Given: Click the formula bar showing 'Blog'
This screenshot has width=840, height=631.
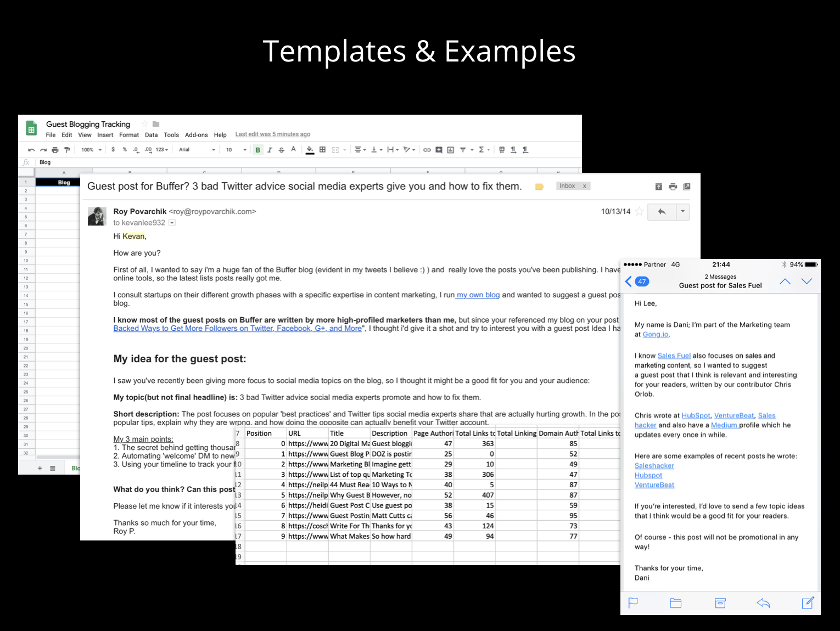Looking at the screenshot, I should click(x=307, y=162).
